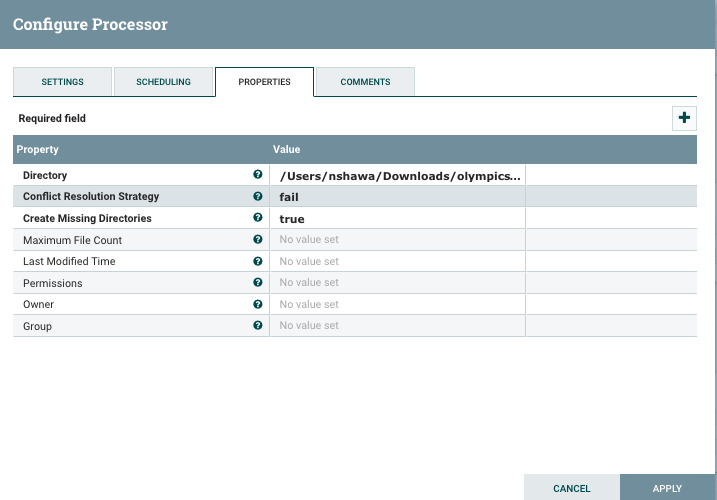This screenshot has height=500, width=717.
Task: Click help icon beside Directory property
Action: click(x=258, y=175)
